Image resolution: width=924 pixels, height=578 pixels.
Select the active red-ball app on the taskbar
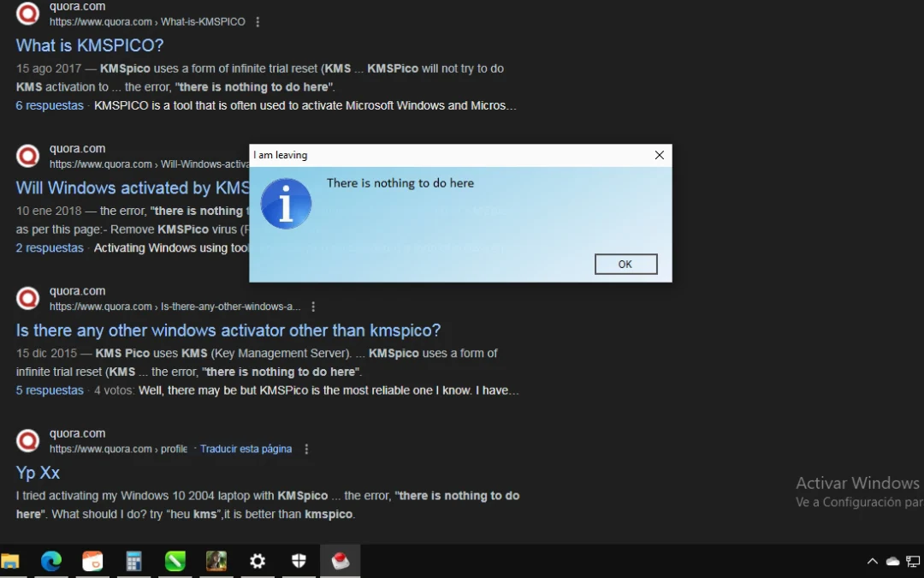(x=340, y=561)
